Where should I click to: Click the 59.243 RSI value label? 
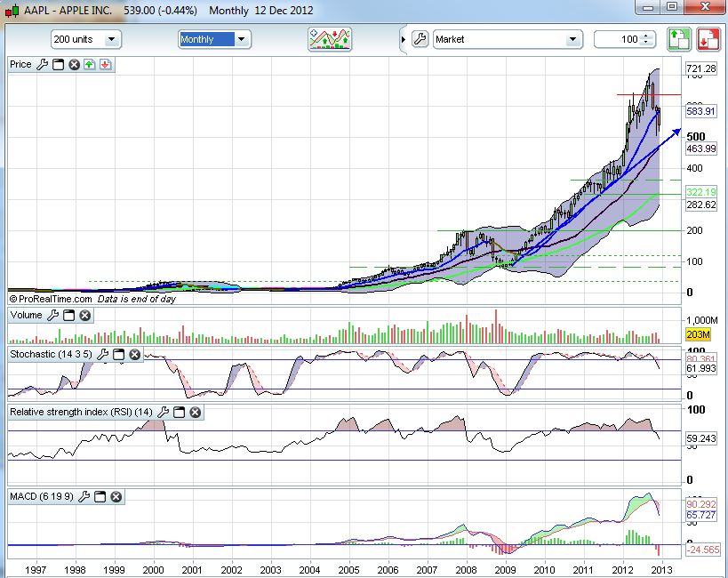(701, 438)
